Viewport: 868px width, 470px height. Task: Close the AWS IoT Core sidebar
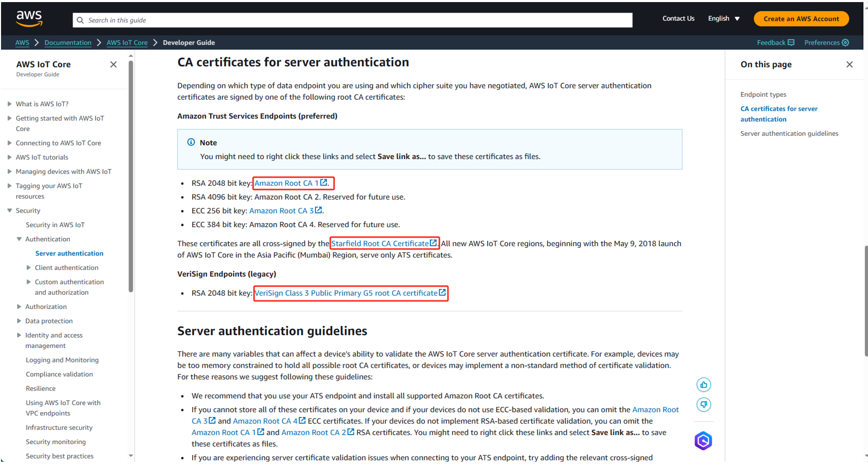[x=113, y=64]
